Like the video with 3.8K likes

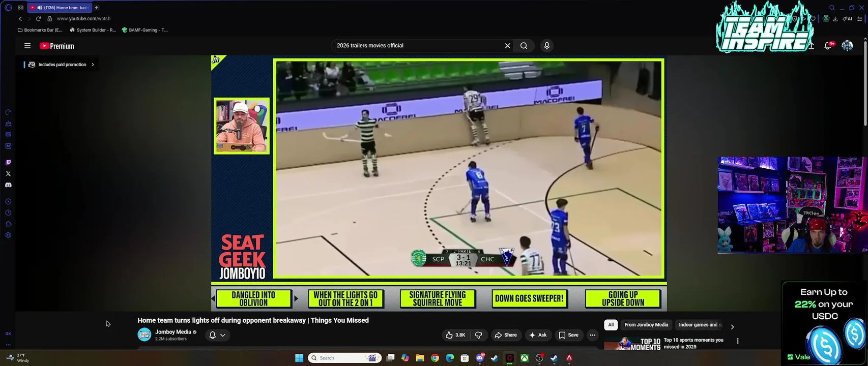(456, 335)
